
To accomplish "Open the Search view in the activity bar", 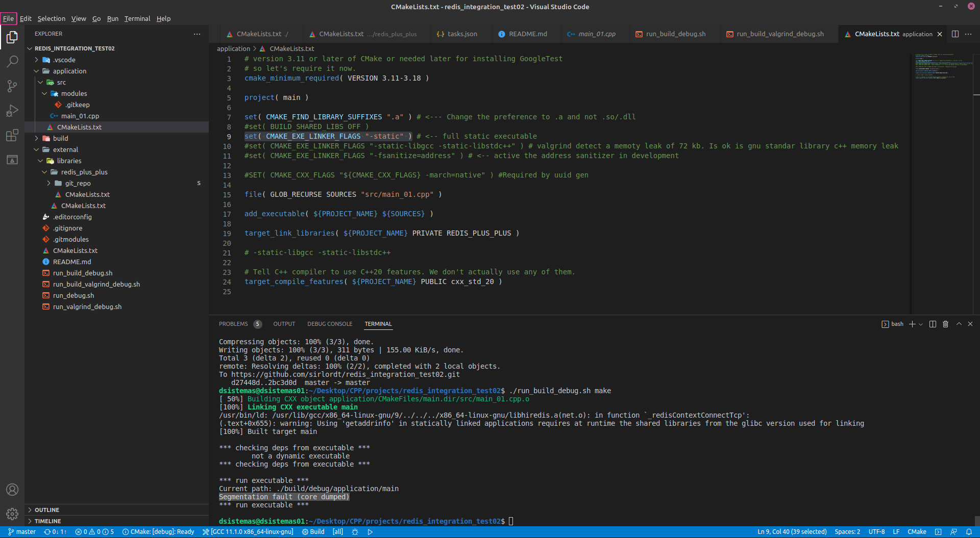I will coord(12,61).
